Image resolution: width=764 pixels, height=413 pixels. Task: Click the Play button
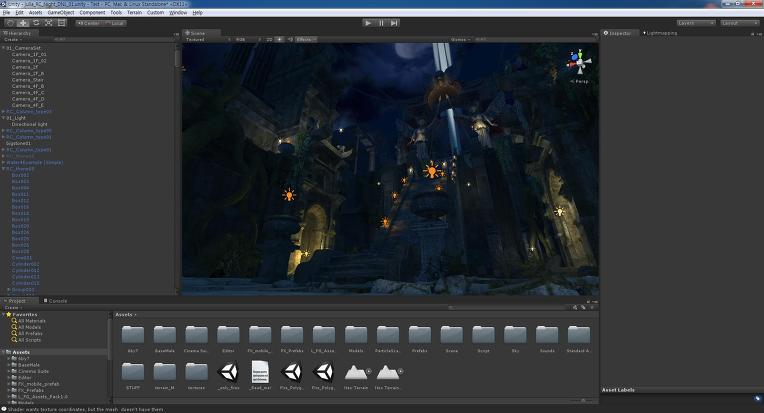click(x=368, y=23)
